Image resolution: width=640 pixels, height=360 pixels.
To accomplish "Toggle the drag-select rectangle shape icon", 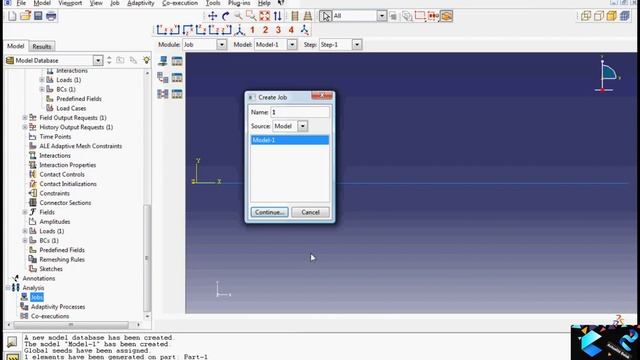I will pos(420,16).
